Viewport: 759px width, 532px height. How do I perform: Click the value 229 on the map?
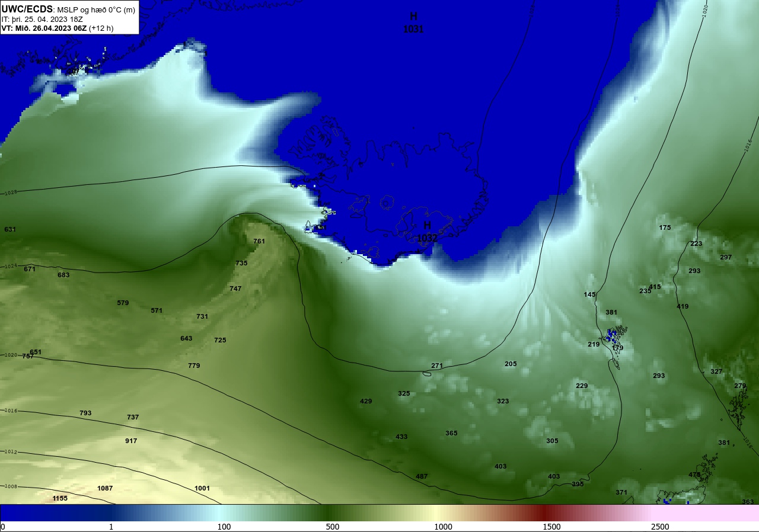(x=582, y=386)
